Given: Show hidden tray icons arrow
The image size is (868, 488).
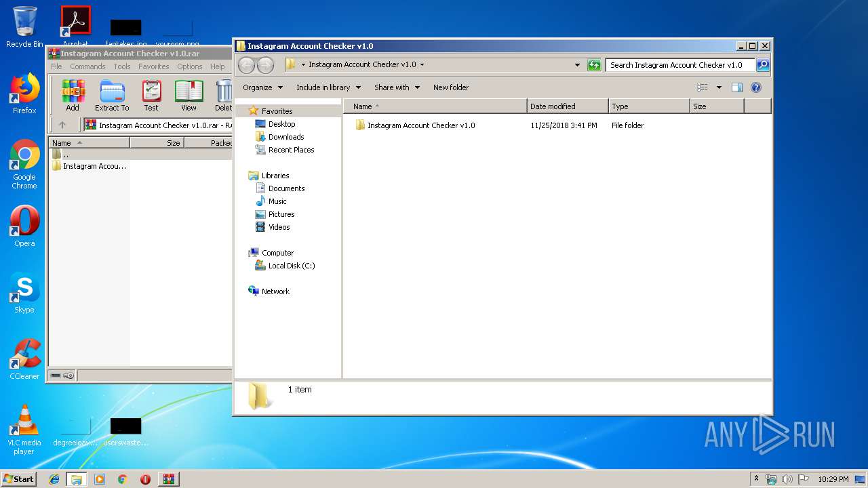Looking at the screenshot, I should [x=757, y=479].
